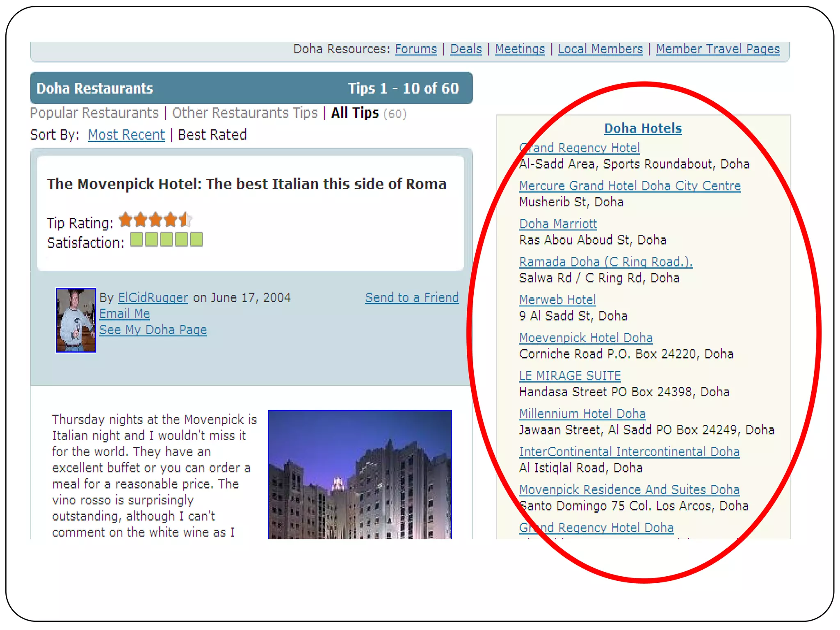Go to Meetings link
This screenshot has height=630, width=840.
pyautogui.click(x=519, y=49)
